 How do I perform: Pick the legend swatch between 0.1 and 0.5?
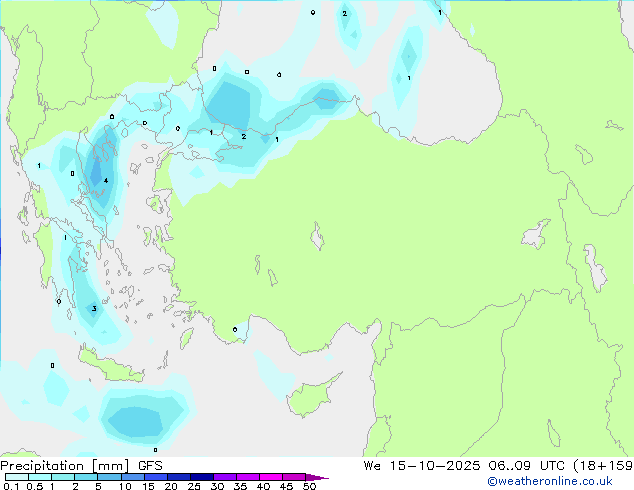(17, 477)
